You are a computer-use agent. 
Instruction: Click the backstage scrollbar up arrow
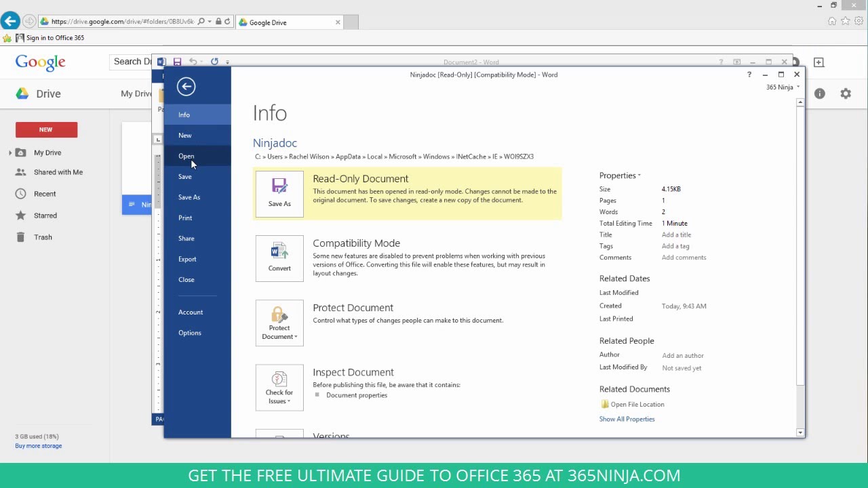tap(801, 102)
